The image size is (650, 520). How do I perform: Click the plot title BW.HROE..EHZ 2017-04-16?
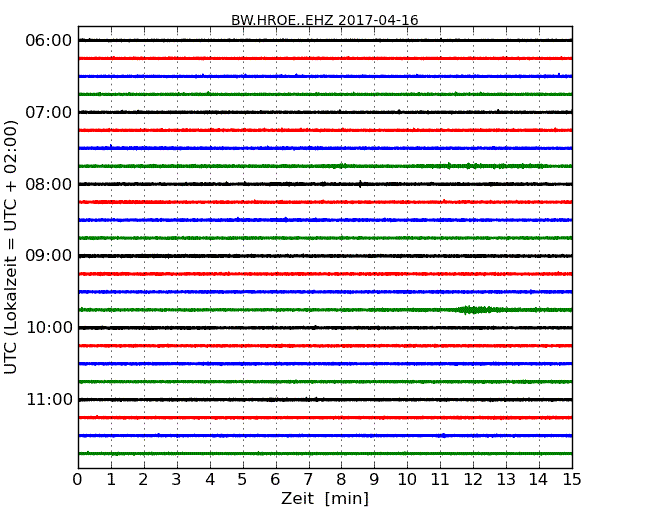pos(325,20)
